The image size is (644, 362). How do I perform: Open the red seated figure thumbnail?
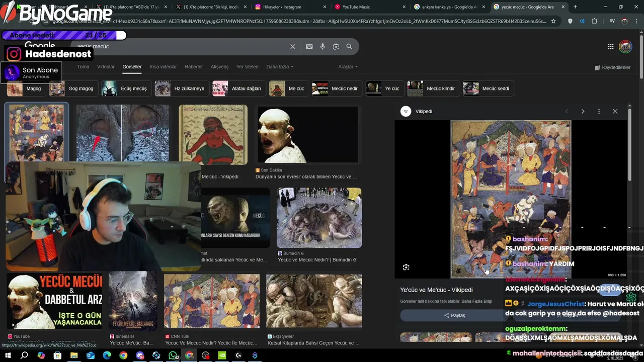point(213,135)
